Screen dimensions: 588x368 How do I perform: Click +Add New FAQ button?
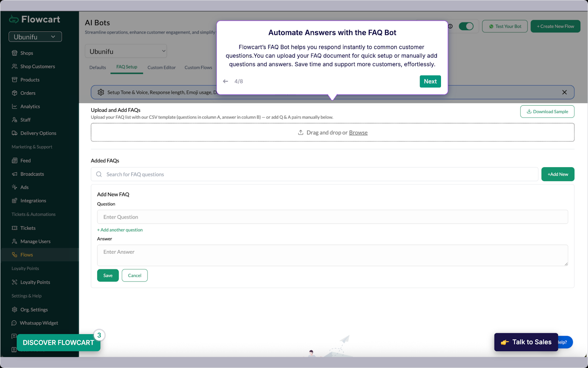[557, 174]
